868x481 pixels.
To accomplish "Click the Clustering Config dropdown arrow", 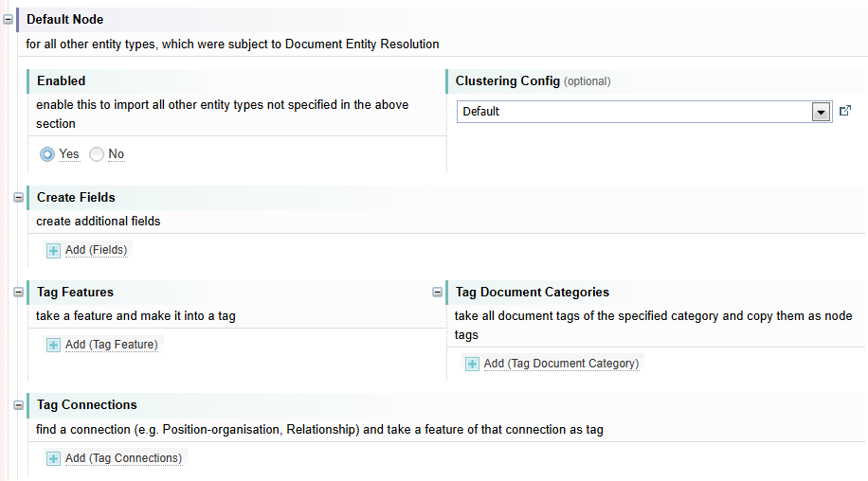I will click(821, 112).
